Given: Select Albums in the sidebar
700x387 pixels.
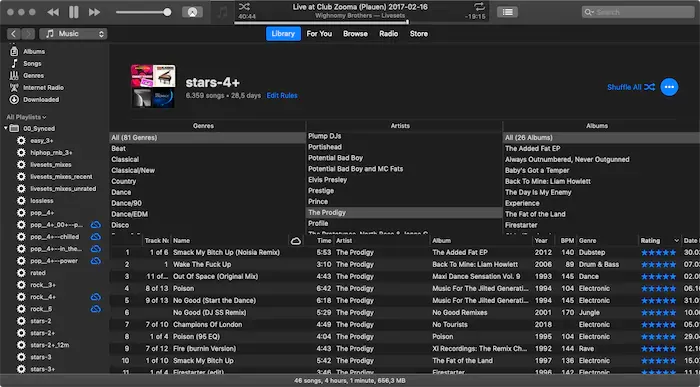Looking at the screenshot, I should (33, 51).
